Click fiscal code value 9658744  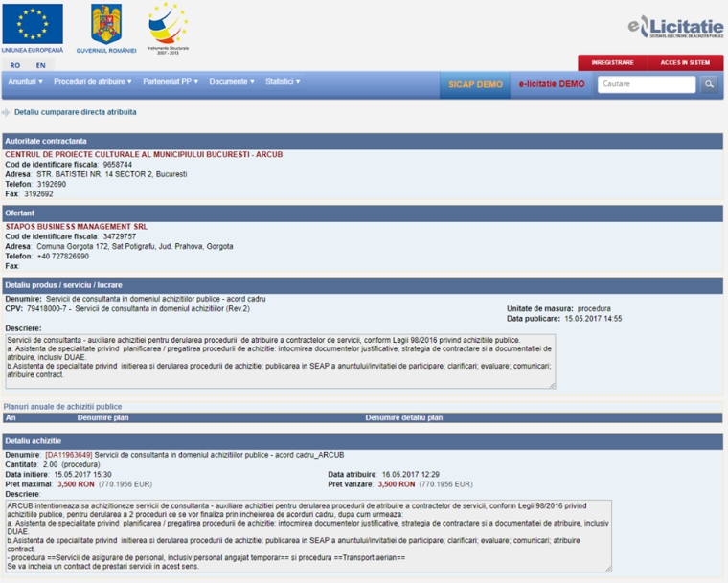118,165
